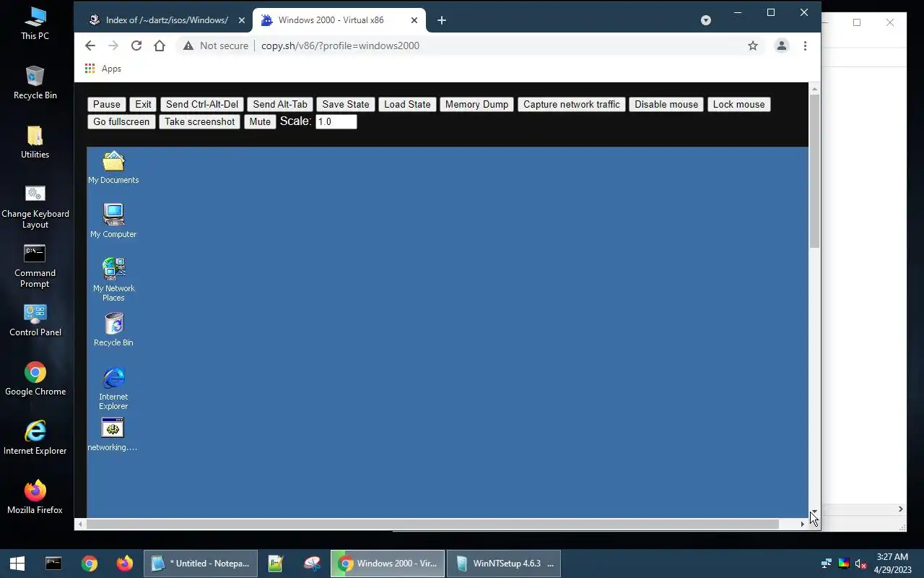Image resolution: width=924 pixels, height=578 pixels.
Task: Select Change Keyboard Layout shortcut
Action: tap(35, 207)
